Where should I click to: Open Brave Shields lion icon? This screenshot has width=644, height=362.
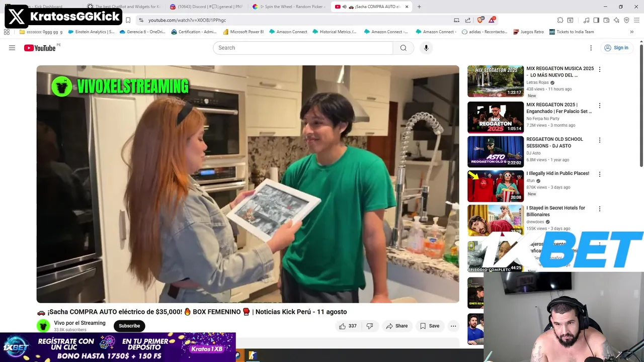[x=480, y=20]
